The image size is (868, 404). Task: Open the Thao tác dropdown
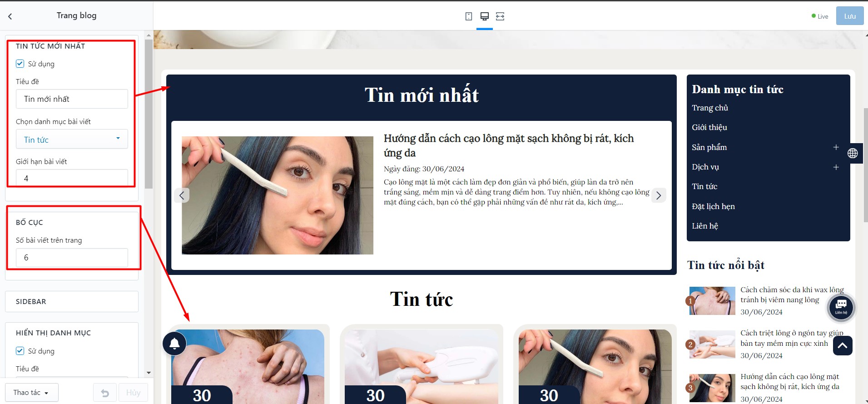[x=32, y=393]
